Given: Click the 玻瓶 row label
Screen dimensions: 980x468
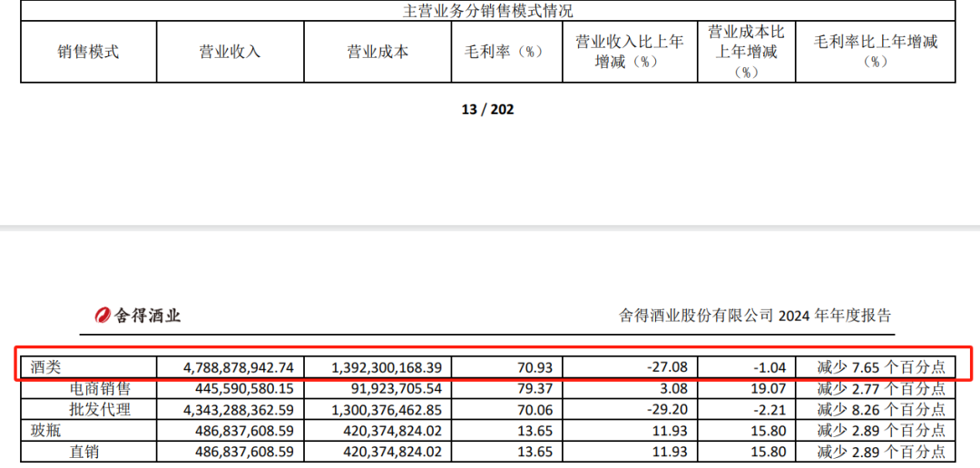Looking at the screenshot, I should 45,431.
